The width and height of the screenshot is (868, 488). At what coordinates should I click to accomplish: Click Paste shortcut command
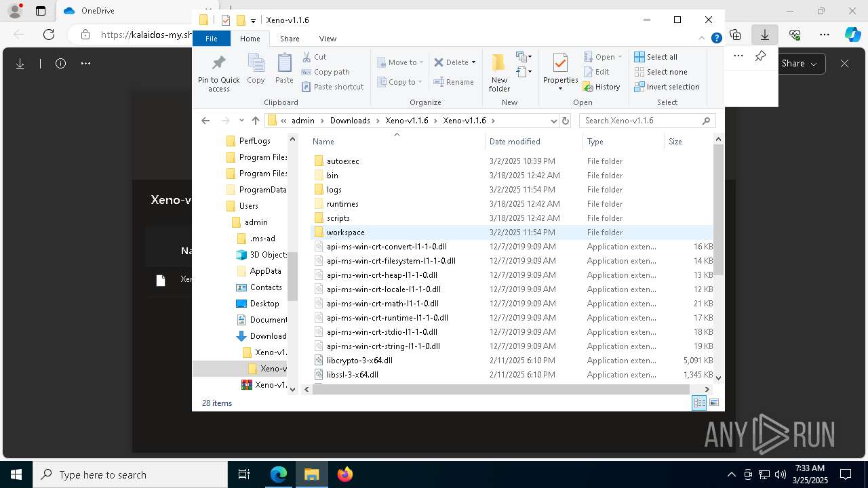click(x=332, y=87)
